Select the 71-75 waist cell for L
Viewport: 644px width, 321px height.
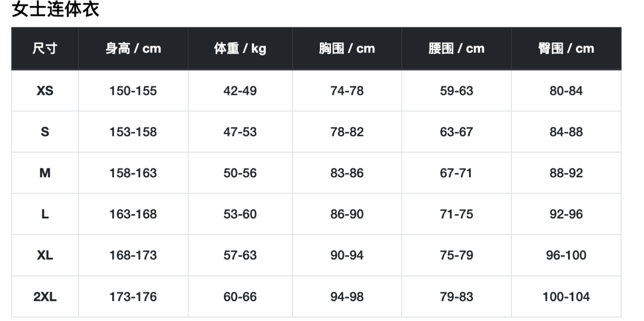(x=456, y=214)
